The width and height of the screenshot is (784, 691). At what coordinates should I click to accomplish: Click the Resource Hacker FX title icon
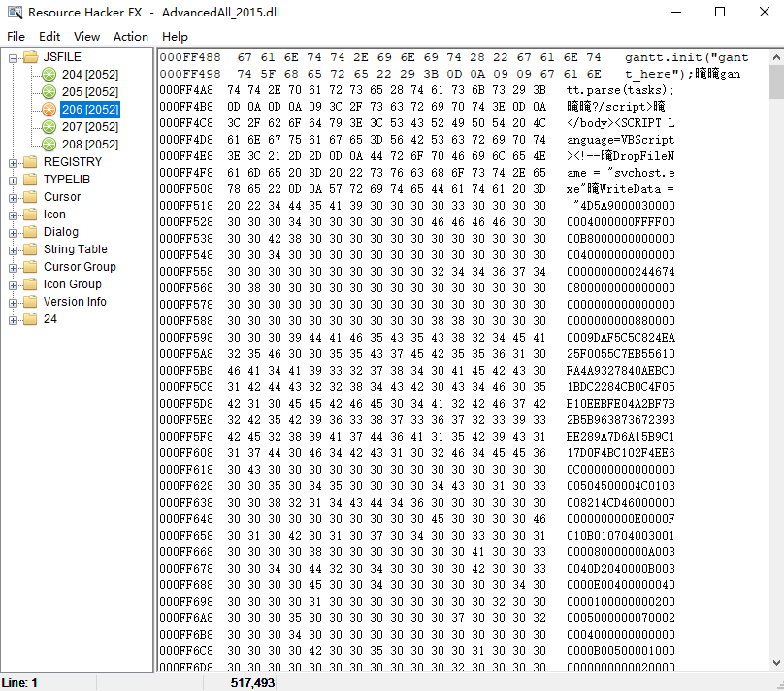pos(15,13)
